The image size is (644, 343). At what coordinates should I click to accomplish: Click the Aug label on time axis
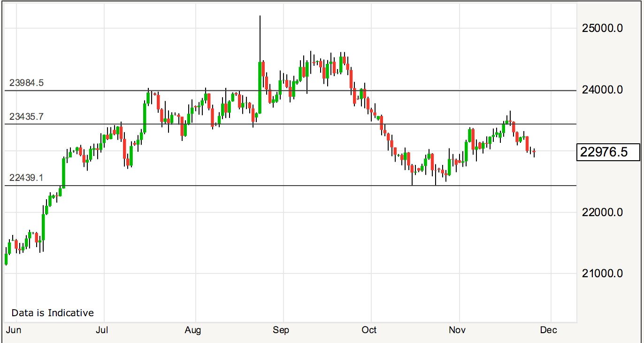[192, 330]
